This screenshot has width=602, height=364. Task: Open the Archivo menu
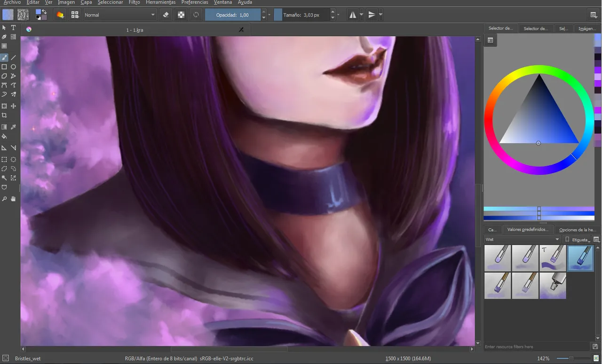[x=12, y=2]
